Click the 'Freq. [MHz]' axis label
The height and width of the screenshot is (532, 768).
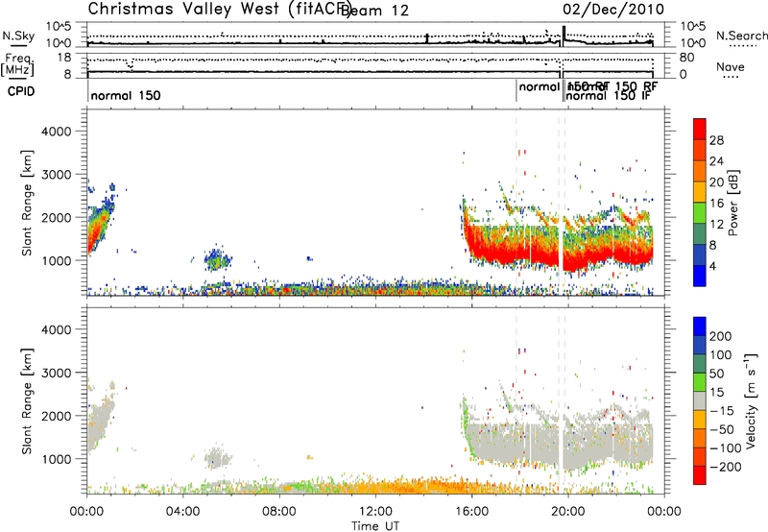coord(18,64)
